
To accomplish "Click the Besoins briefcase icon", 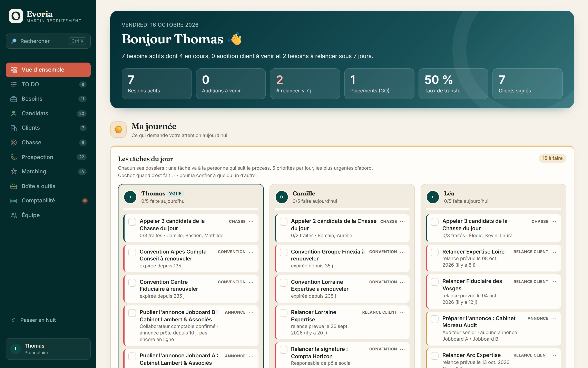I will pyautogui.click(x=14, y=99).
